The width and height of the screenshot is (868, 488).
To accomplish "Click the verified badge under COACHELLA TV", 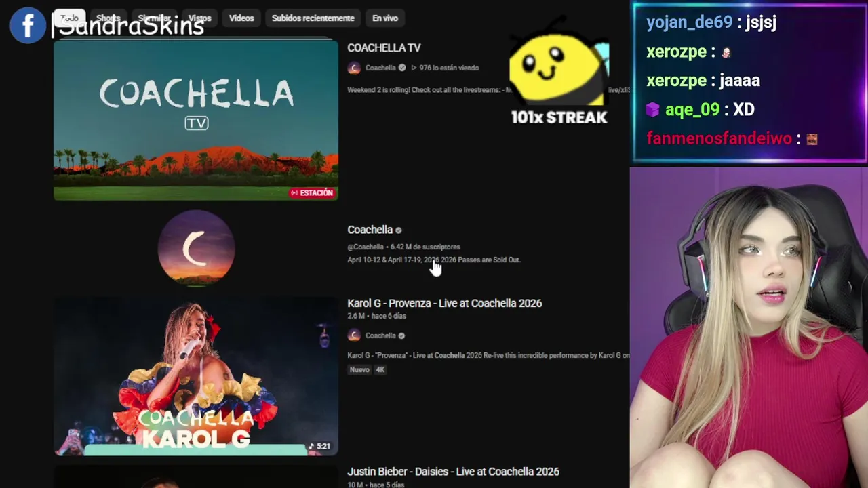I will pyautogui.click(x=402, y=68).
